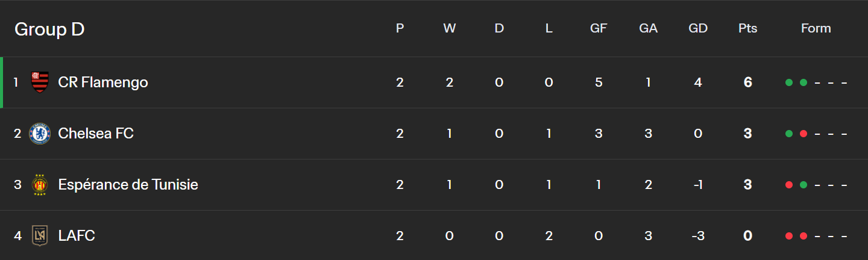Click LAFC's second red form dot

point(803,236)
